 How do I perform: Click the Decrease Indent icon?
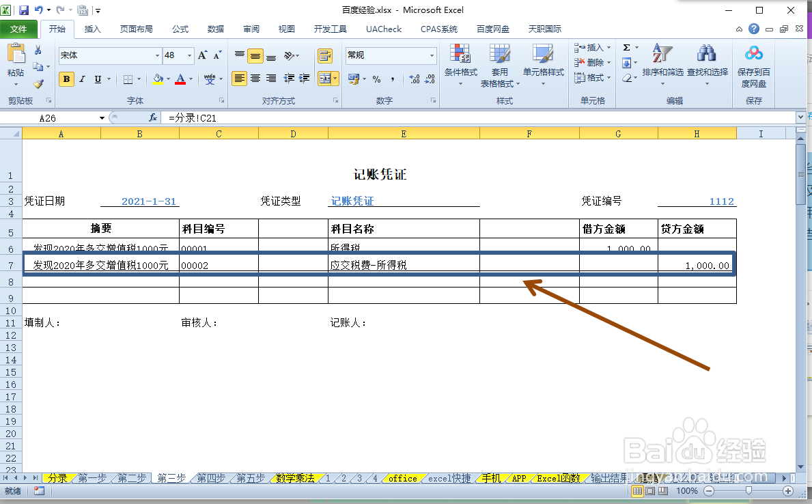coord(289,79)
